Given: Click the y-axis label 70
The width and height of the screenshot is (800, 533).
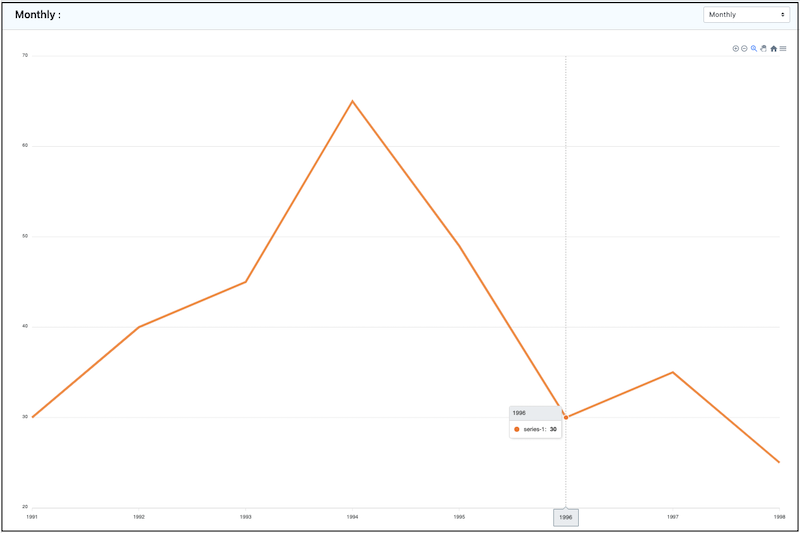Looking at the screenshot, I should coord(25,55).
